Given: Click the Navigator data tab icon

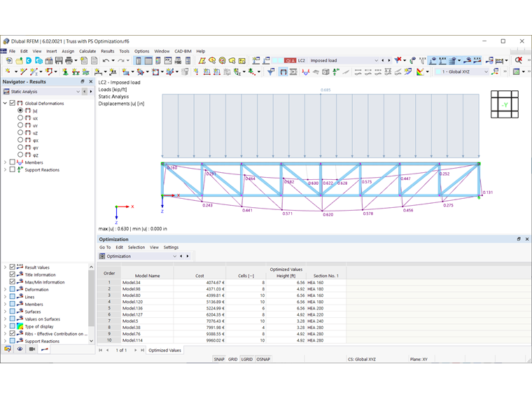Looking at the screenshot, I should point(8,349).
